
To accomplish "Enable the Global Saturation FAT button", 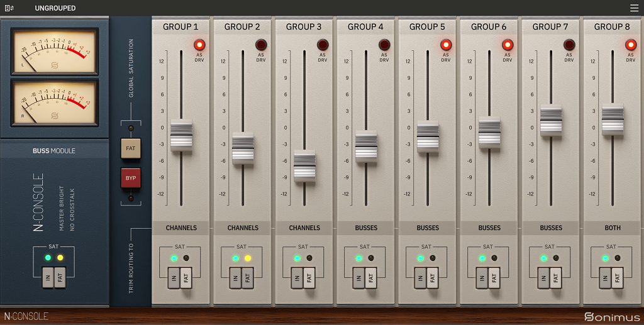I will coord(131,148).
